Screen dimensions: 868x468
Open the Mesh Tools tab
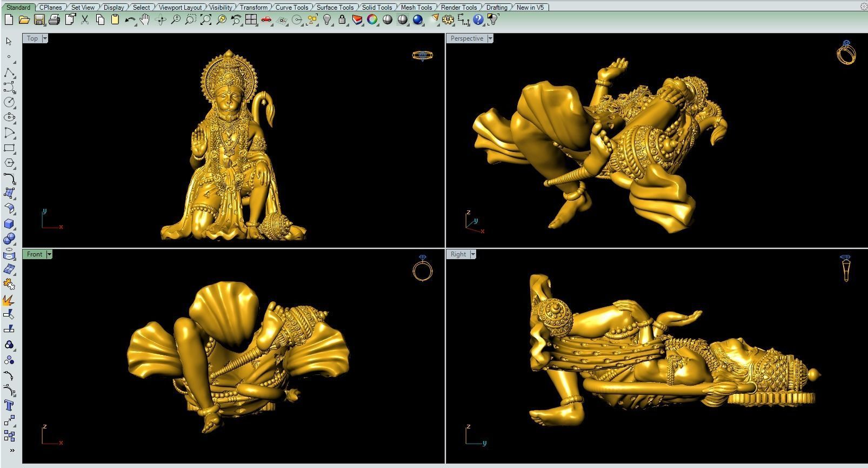pyautogui.click(x=416, y=8)
